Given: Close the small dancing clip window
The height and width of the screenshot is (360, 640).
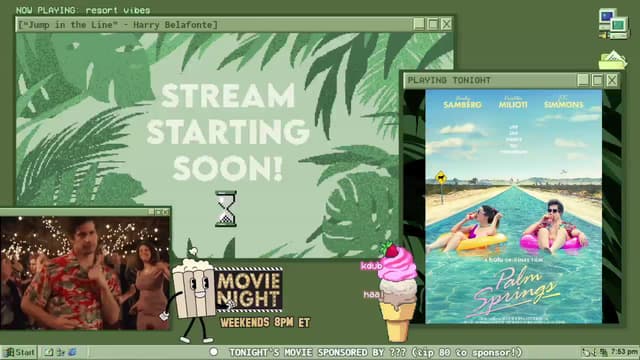Looking at the screenshot, I should [x=165, y=212].
